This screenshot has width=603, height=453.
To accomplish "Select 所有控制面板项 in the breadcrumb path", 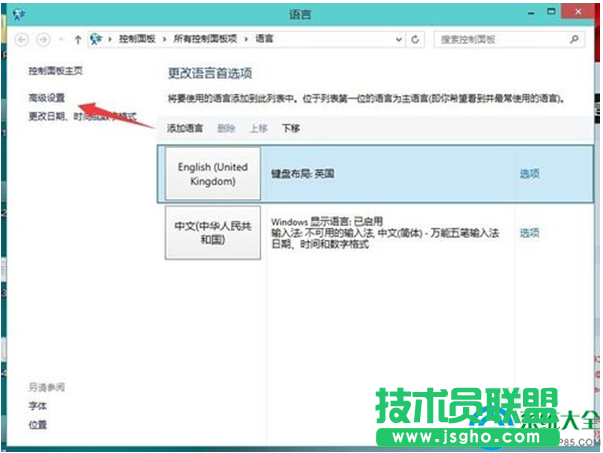I will [x=200, y=39].
